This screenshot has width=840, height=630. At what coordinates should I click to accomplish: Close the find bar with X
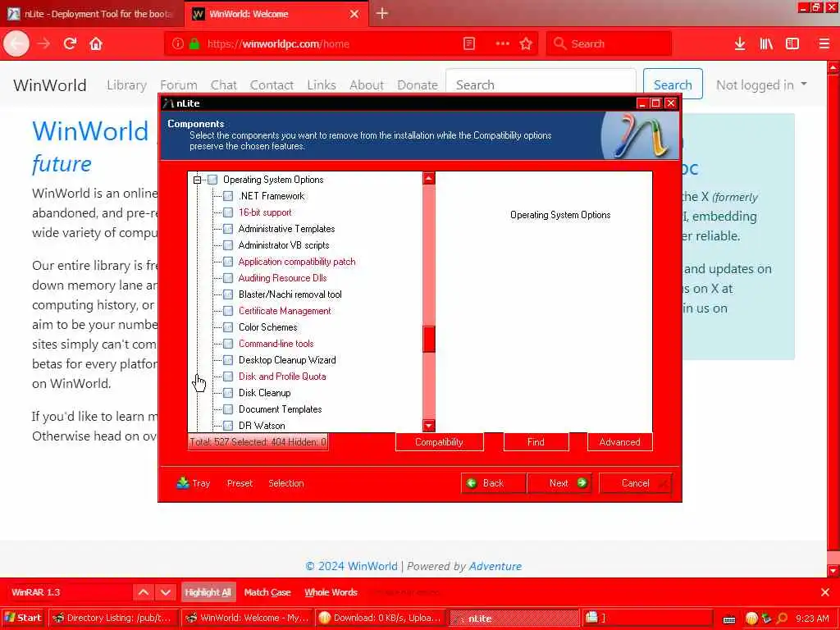pos(825,592)
